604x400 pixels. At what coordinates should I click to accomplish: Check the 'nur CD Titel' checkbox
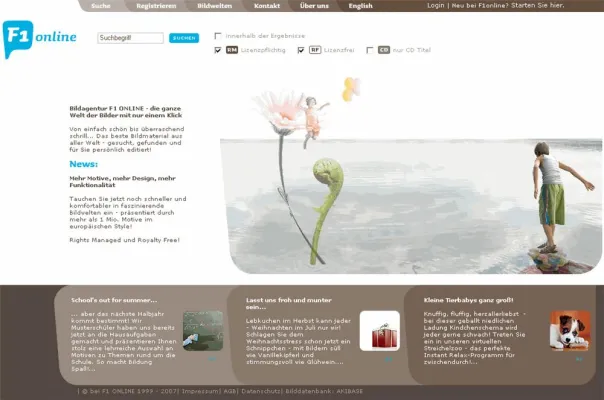pos(369,49)
